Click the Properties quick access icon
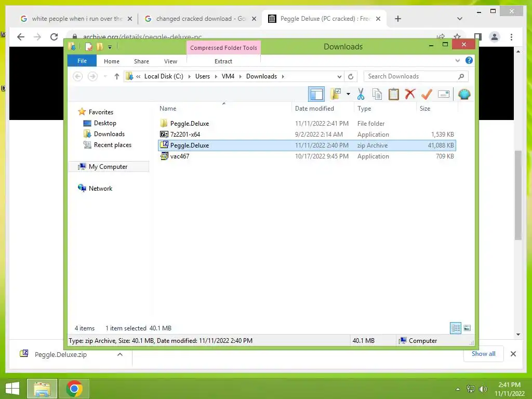 point(88,47)
